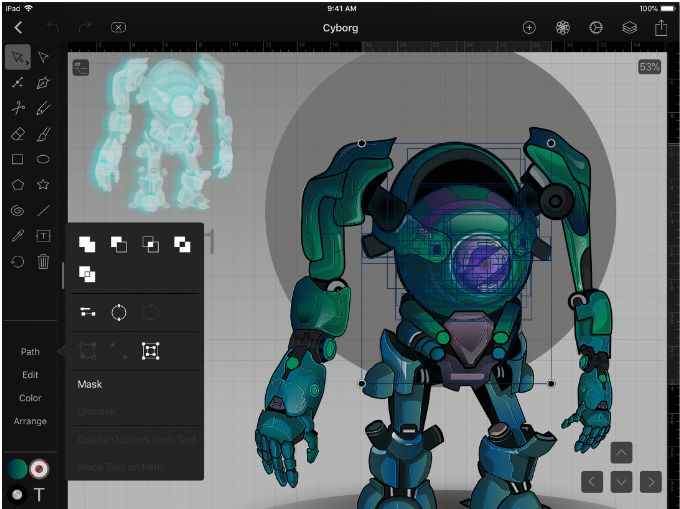Viewport: 680px width, 509px height.
Task: Tap the green fill color swatch
Action: [17, 469]
